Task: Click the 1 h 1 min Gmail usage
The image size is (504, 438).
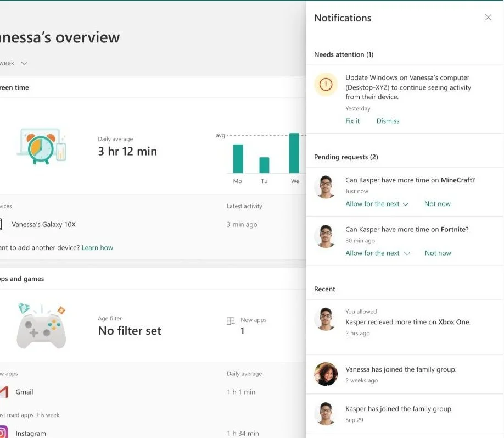Action: click(241, 392)
